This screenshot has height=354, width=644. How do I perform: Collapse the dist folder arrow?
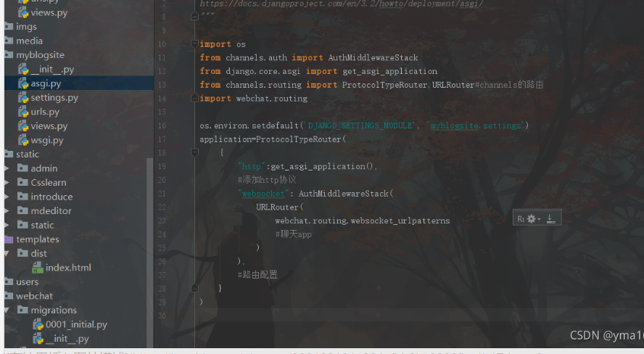[x=7, y=253]
